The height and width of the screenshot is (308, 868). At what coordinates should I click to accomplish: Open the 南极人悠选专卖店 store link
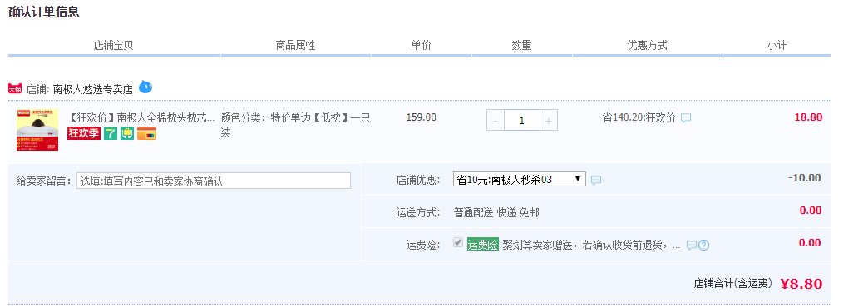(93, 89)
